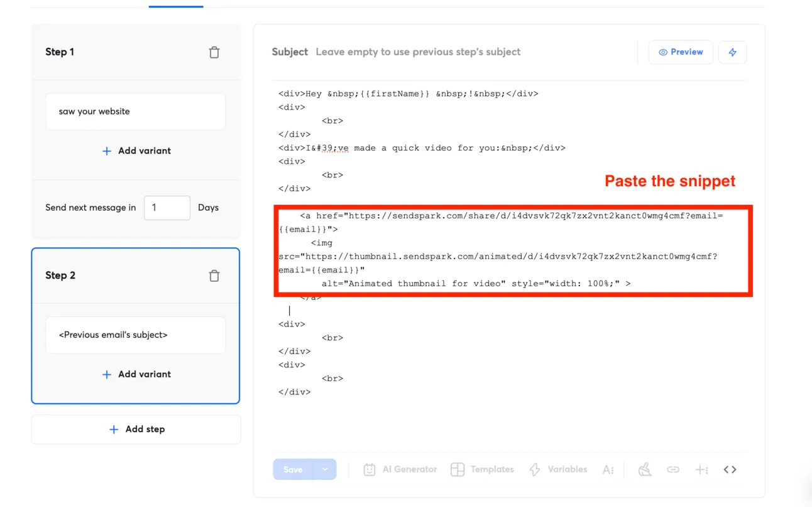
Task: Click the plus insert-more icon
Action: 701,469
